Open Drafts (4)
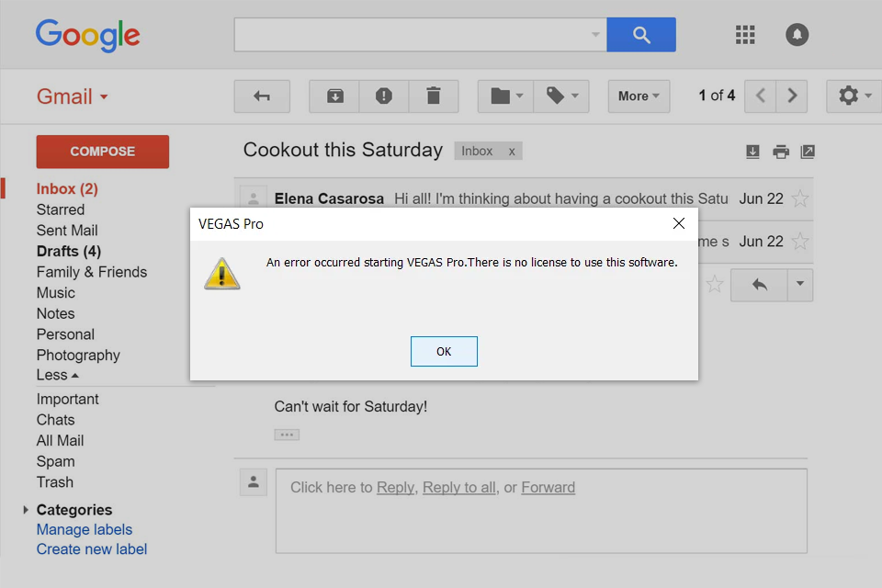Image resolution: width=882 pixels, height=588 pixels. click(69, 252)
